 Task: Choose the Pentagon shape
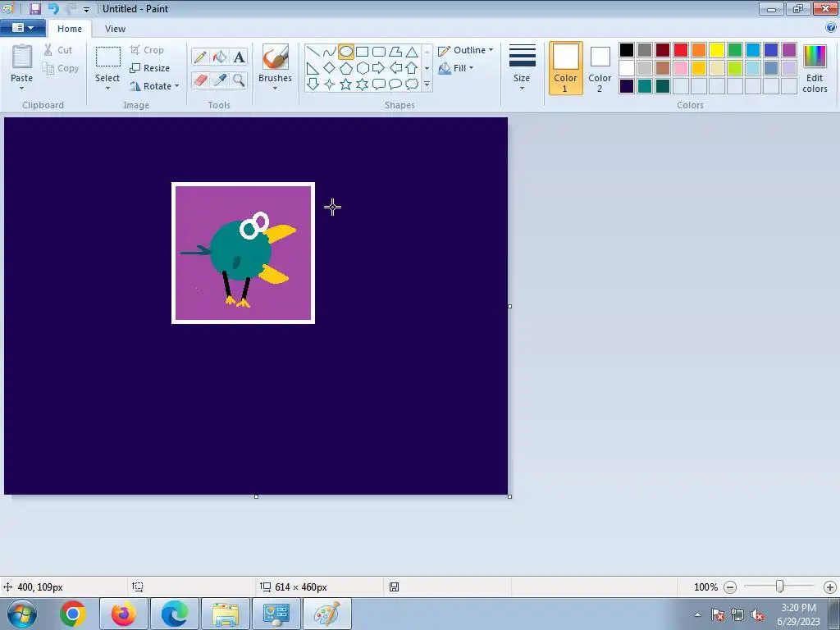point(346,68)
